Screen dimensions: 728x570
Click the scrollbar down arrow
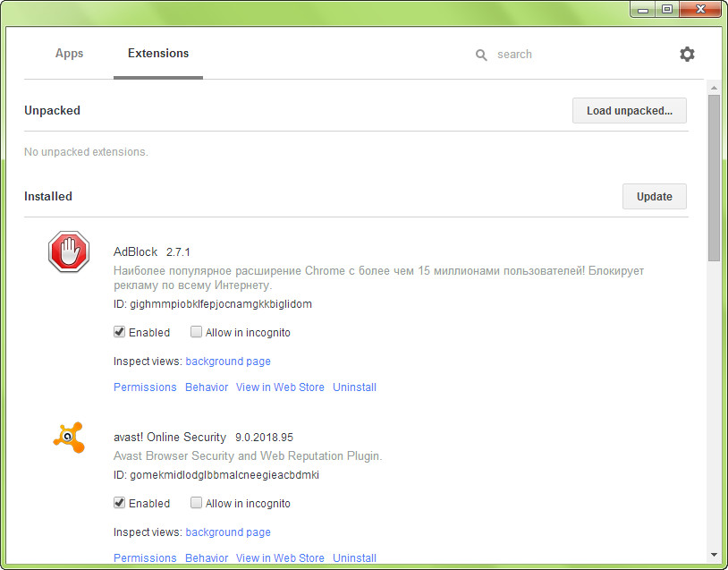pyautogui.click(x=714, y=555)
